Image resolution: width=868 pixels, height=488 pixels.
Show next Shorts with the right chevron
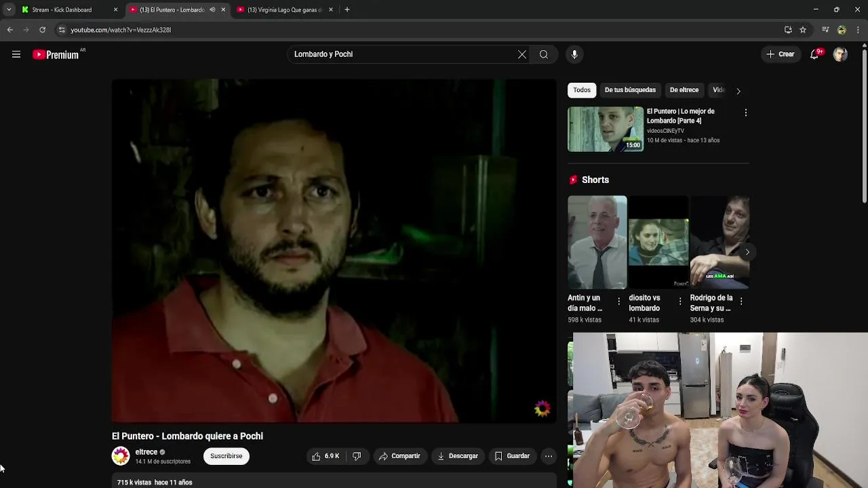coord(747,252)
